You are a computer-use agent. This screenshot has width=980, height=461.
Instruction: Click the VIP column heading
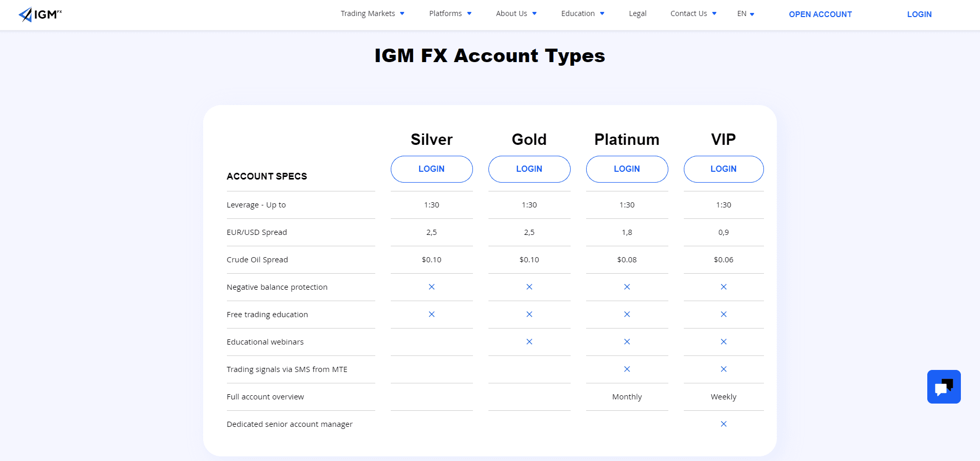tap(724, 139)
